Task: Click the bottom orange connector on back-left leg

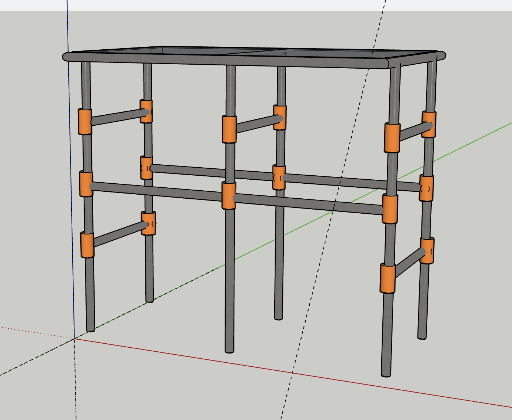Action: click(x=149, y=223)
